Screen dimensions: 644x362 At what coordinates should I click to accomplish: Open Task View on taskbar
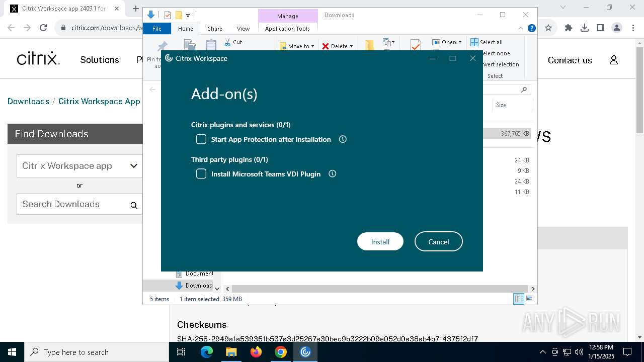181,352
